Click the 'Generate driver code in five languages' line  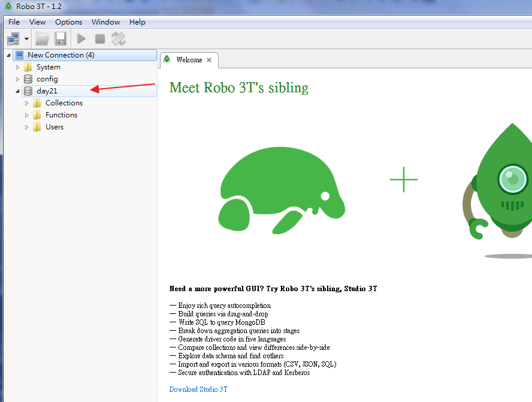(x=228, y=339)
